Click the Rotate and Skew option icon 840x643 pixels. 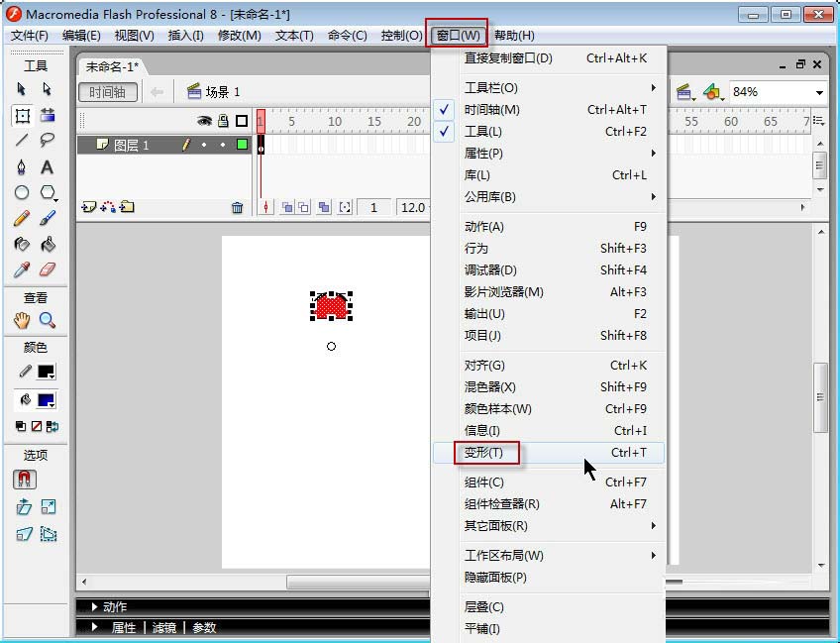coord(24,506)
